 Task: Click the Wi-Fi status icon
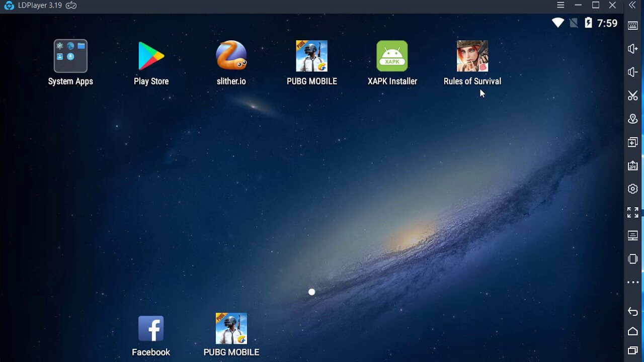coord(558,23)
